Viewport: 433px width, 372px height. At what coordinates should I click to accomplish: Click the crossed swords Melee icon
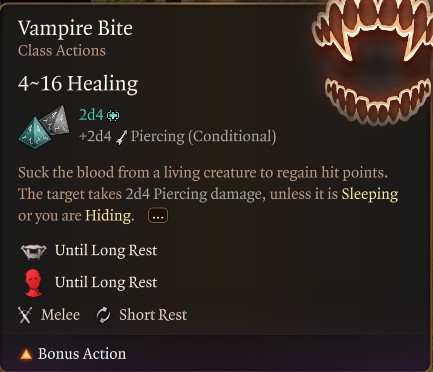[x=25, y=315]
